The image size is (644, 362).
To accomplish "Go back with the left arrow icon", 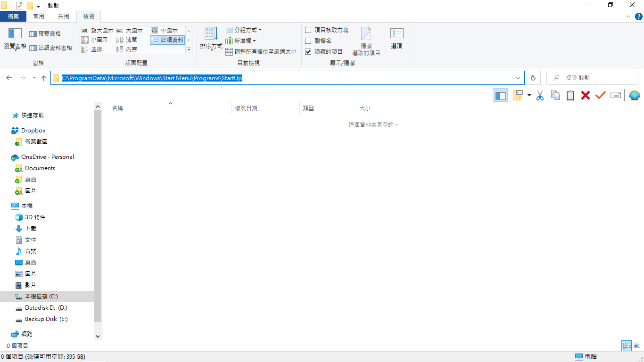I will pos(9,78).
